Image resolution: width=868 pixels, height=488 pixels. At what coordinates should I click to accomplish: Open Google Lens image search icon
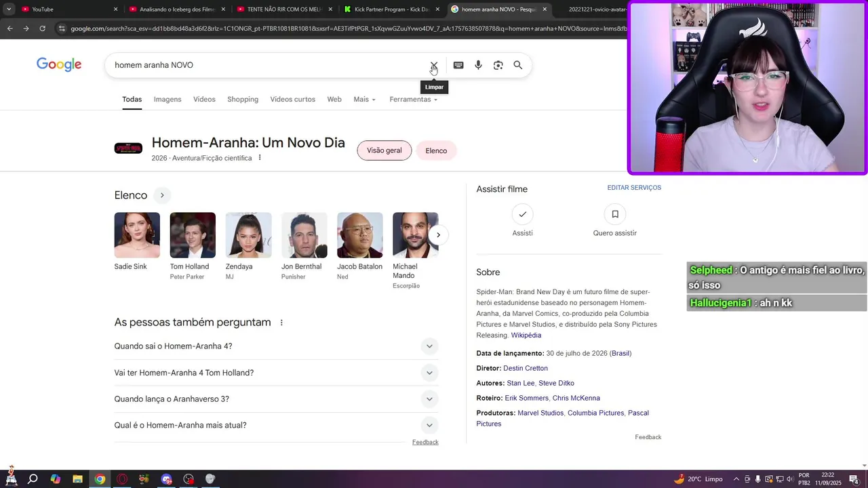pyautogui.click(x=498, y=65)
